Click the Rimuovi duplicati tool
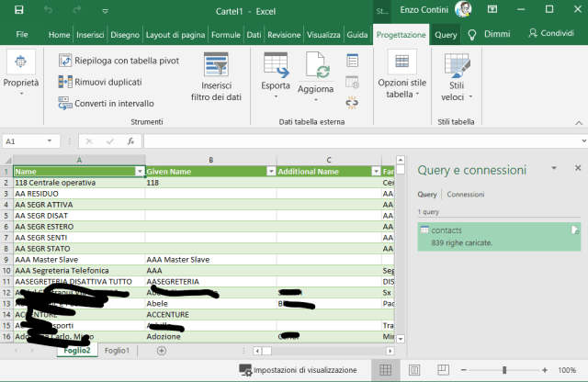588x382 pixels. point(107,82)
